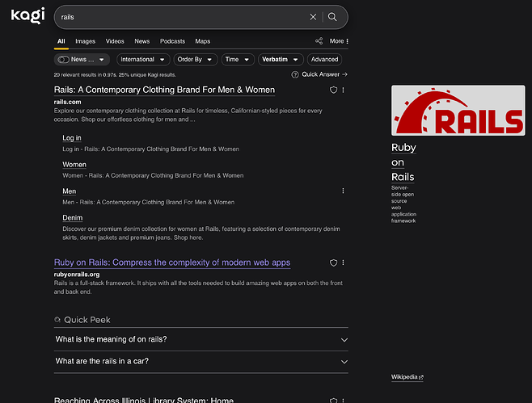
Task: Open the Men sublink
Action: tap(70, 191)
